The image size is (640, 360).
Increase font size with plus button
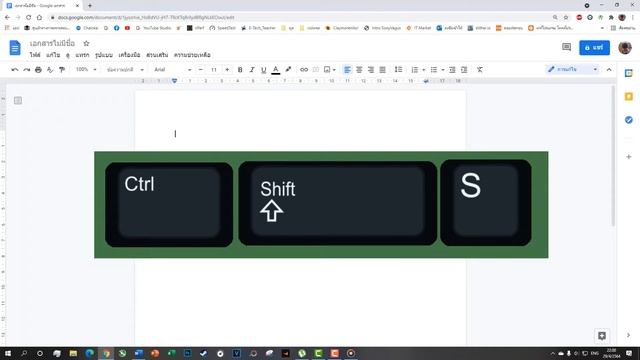pyautogui.click(x=227, y=70)
